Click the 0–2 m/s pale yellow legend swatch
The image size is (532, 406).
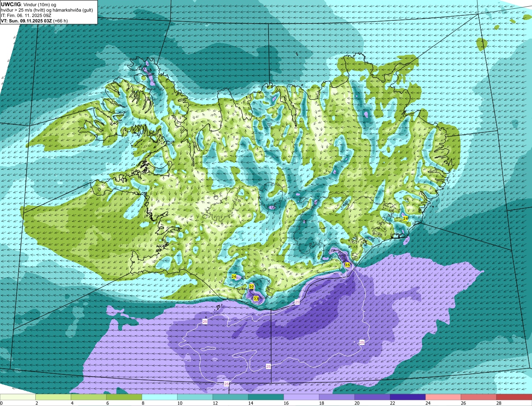pos(18,397)
